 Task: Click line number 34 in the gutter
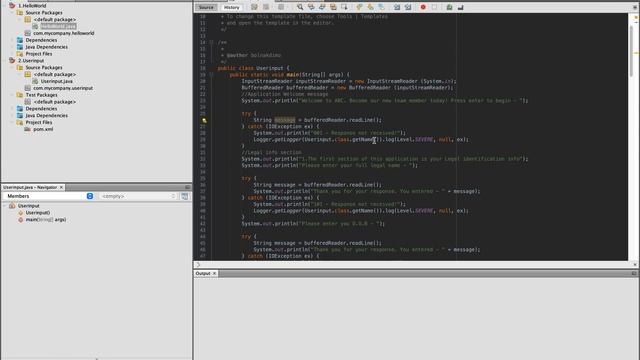202,172
